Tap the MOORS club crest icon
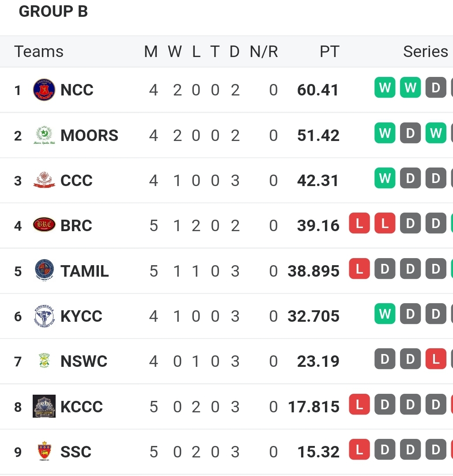The height and width of the screenshot is (476, 453). [44, 135]
